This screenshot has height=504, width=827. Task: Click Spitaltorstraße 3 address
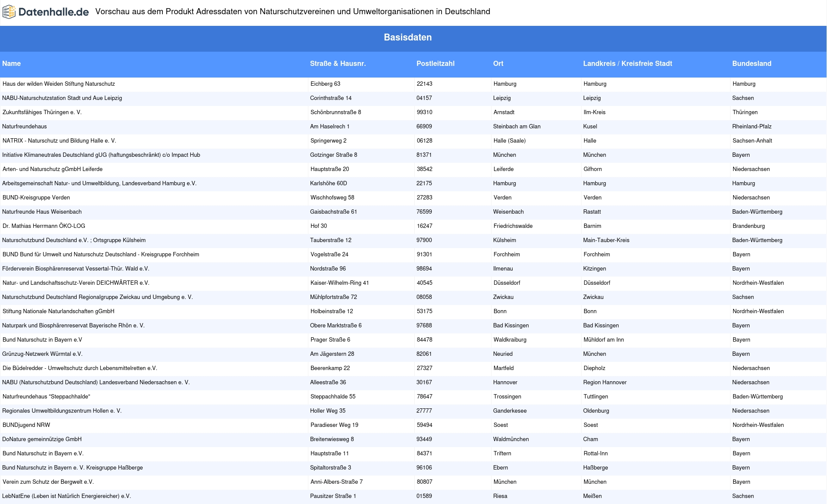[x=331, y=468]
